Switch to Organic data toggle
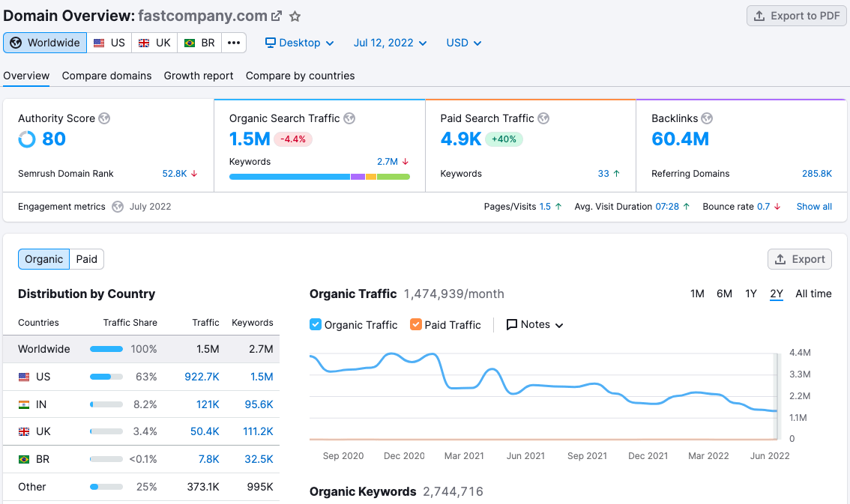This screenshot has height=504, width=850. pyautogui.click(x=44, y=259)
